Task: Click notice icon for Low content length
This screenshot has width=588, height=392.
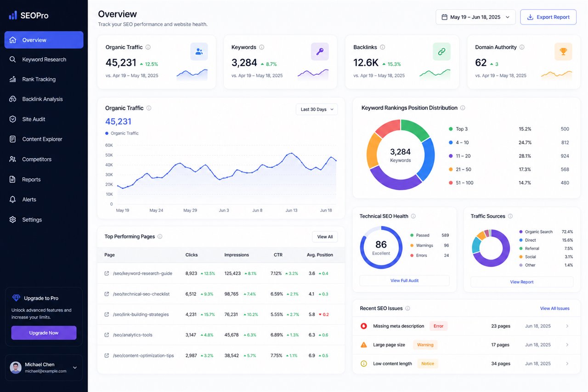Action: tap(364, 364)
